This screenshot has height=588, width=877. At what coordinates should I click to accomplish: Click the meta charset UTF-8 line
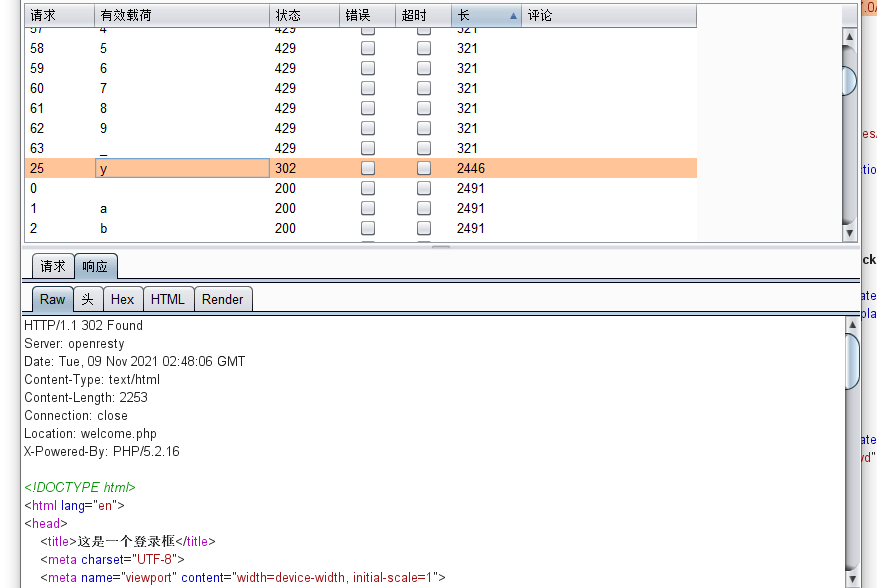(x=112, y=559)
